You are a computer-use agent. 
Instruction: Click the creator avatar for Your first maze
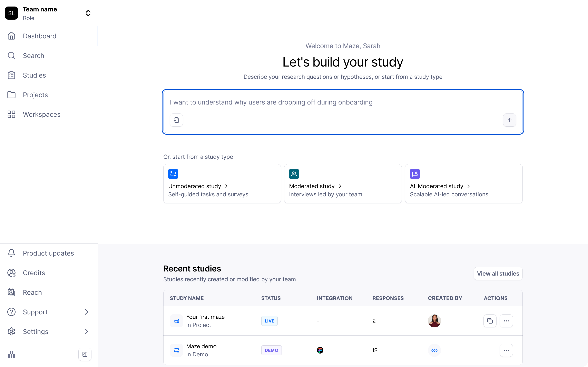[434, 321]
